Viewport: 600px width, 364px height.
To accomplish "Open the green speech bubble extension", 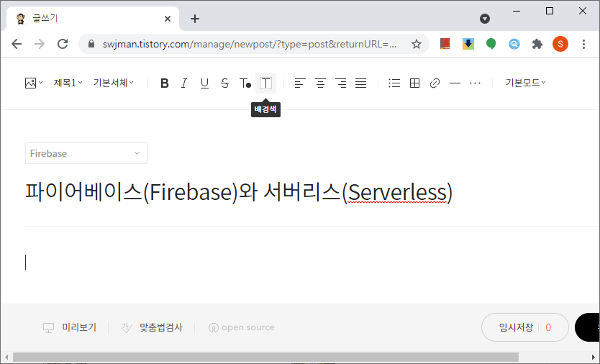I will pyautogui.click(x=491, y=44).
